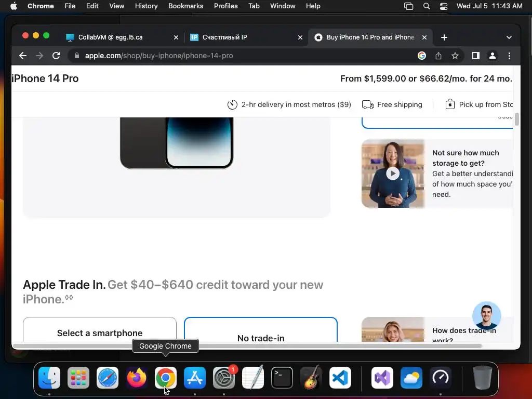Open Finder from the dock
This screenshot has width=532, height=399.
(49, 378)
